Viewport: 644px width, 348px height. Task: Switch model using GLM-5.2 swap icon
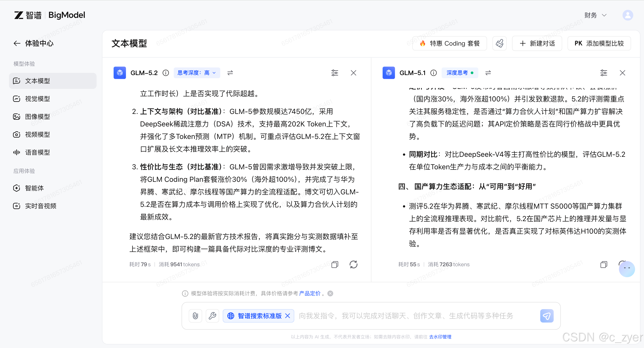230,73
